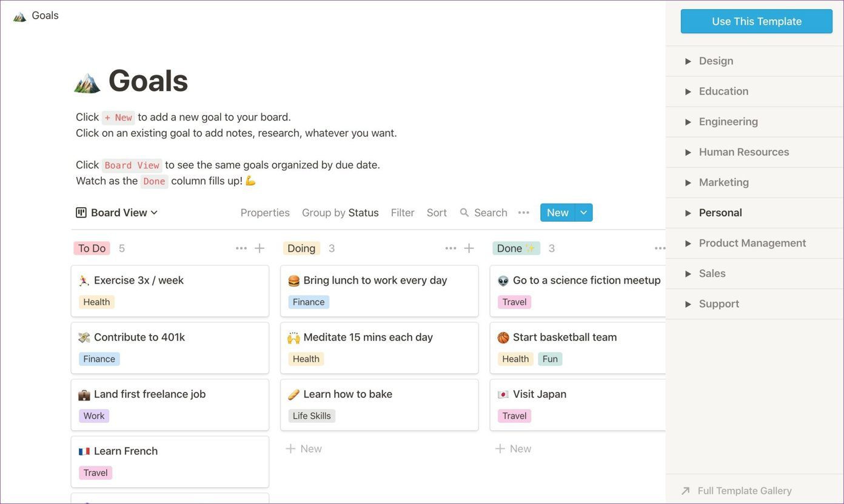Click the money emoji on Contribute to 401k
The image size is (844, 504).
tap(84, 337)
